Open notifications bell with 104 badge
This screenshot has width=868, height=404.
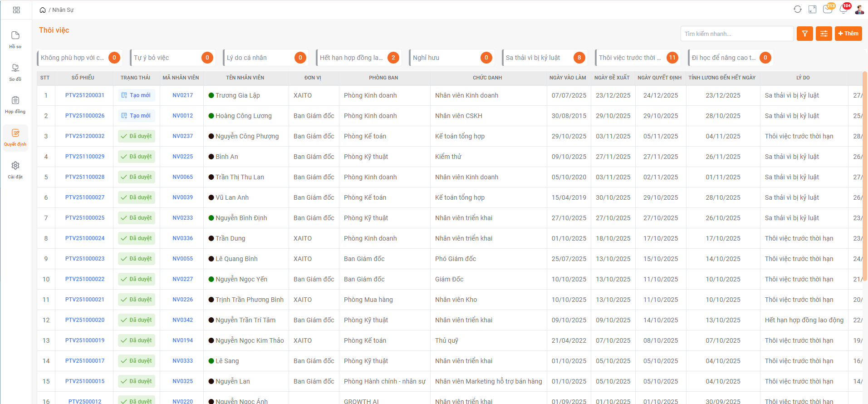click(x=843, y=10)
